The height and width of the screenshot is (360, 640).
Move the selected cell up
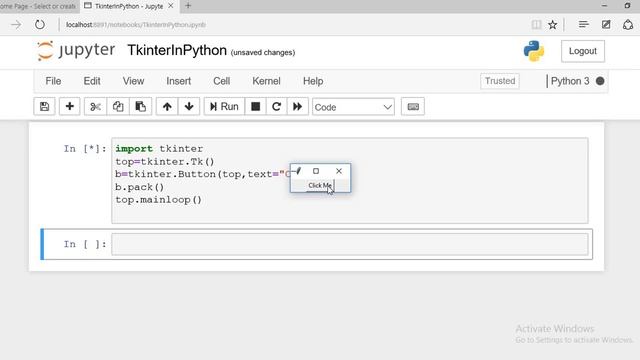(167, 107)
